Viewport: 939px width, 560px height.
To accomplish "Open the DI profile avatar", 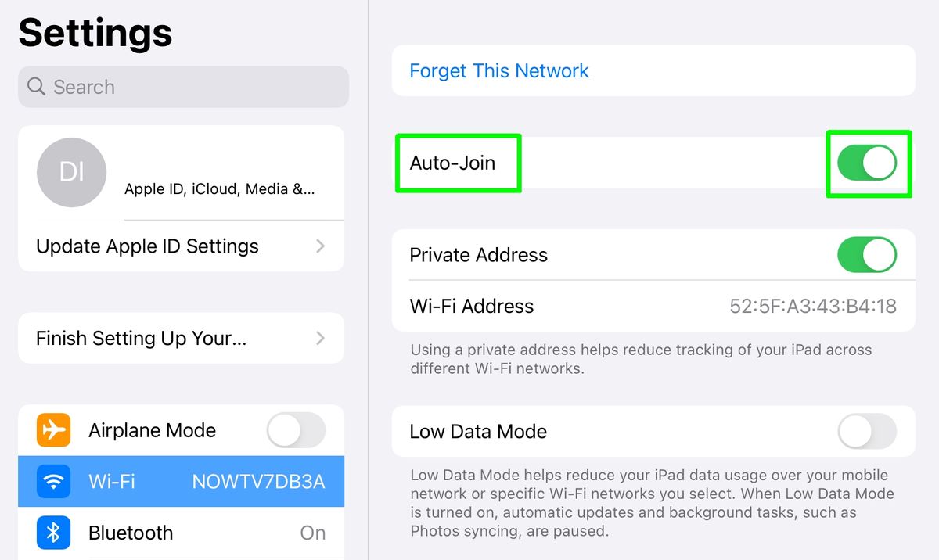I will (71, 172).
